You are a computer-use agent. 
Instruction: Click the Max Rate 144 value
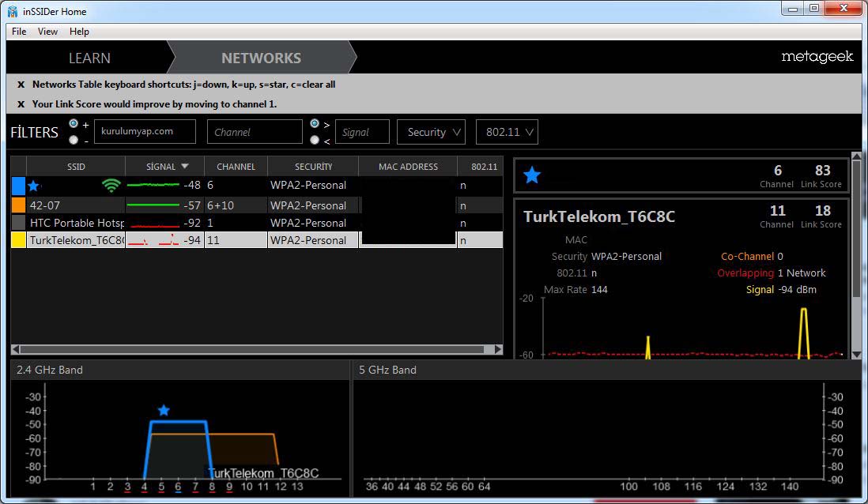coord(599,289)
